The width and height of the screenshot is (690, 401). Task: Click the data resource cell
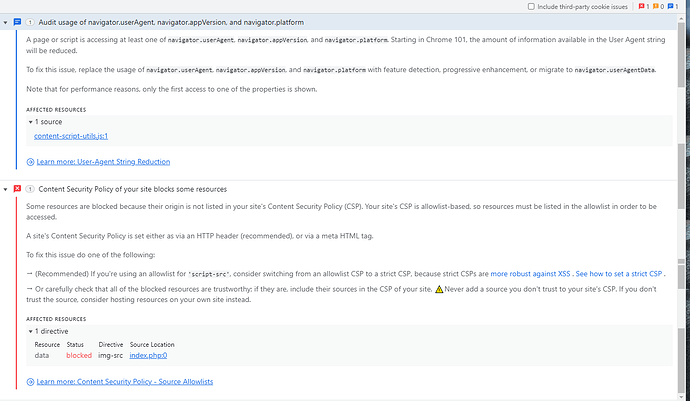pyautogui.click(x=42, y=355)
